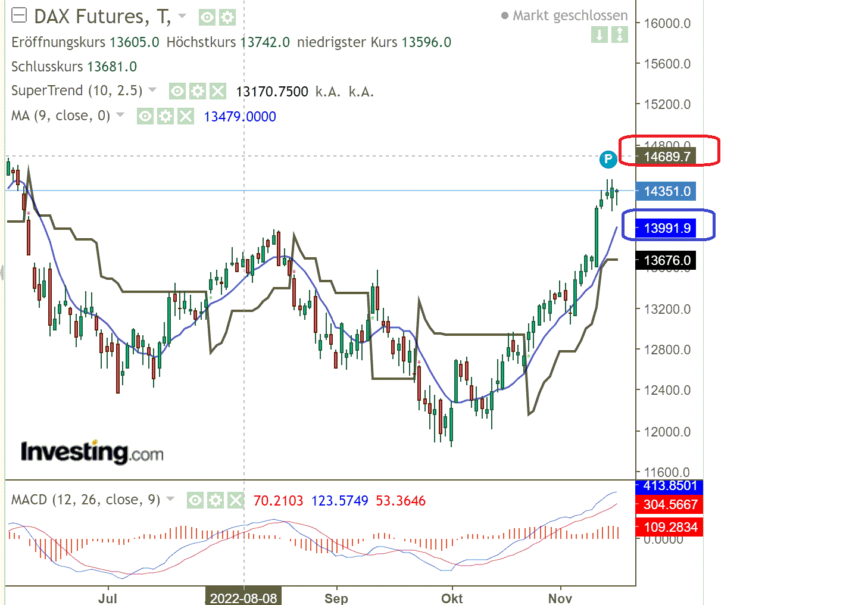Toggle the DAX Futures series eye icon
Image resolution: width=868 pixels, height=605 pixels.
(x=207, y=17)
